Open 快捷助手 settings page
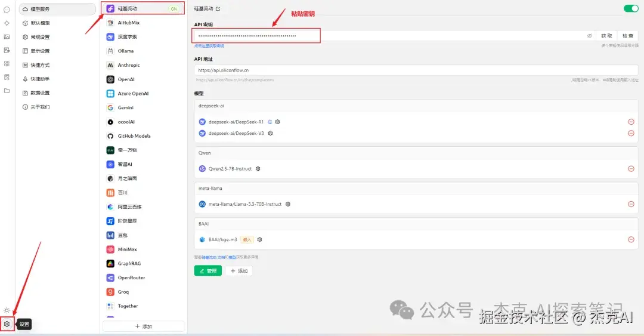Image resolution: width=644 pixels, height=336 pixels. [57, 79]
